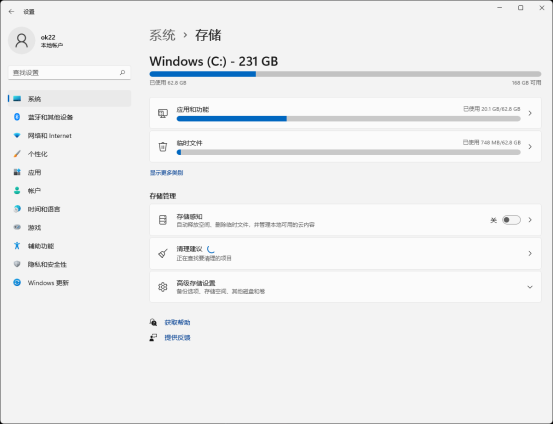Turn on the 存储感知 toggle
553x425 pixels.
(511, 220)
